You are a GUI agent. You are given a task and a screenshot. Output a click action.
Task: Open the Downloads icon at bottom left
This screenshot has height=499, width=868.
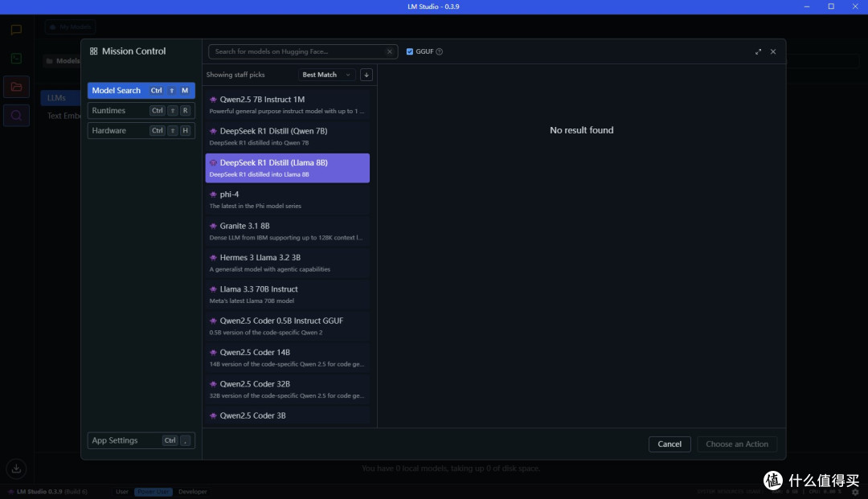[16, 468]
